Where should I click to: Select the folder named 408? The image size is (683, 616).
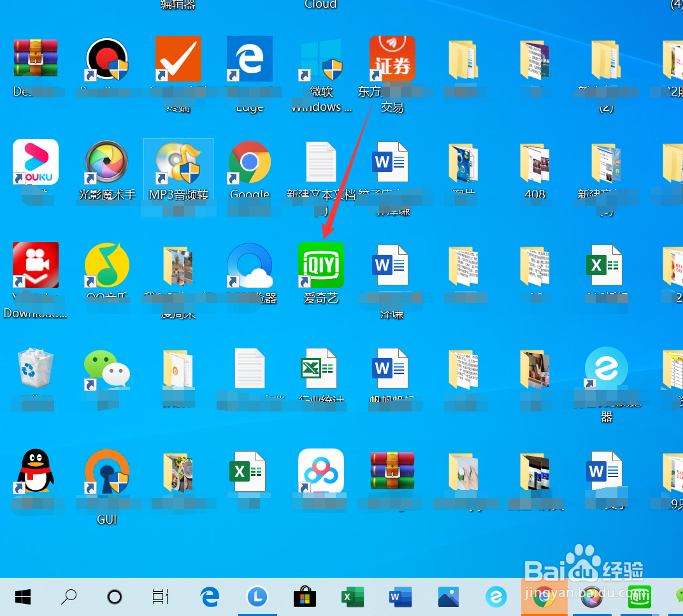click(535, 162)
